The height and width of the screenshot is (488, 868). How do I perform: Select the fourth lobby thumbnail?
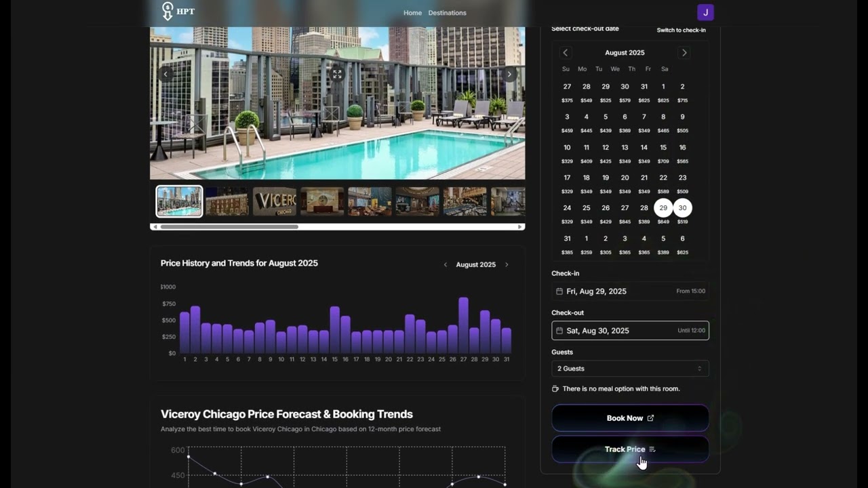(322, 201)
